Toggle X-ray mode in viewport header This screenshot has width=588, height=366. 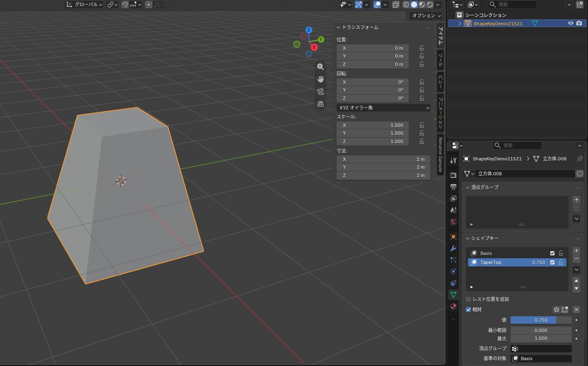395,5
